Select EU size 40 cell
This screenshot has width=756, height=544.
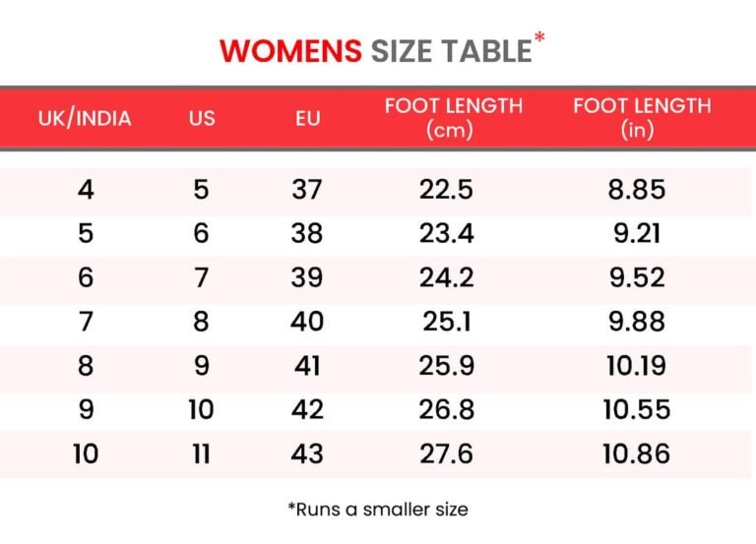307,322
